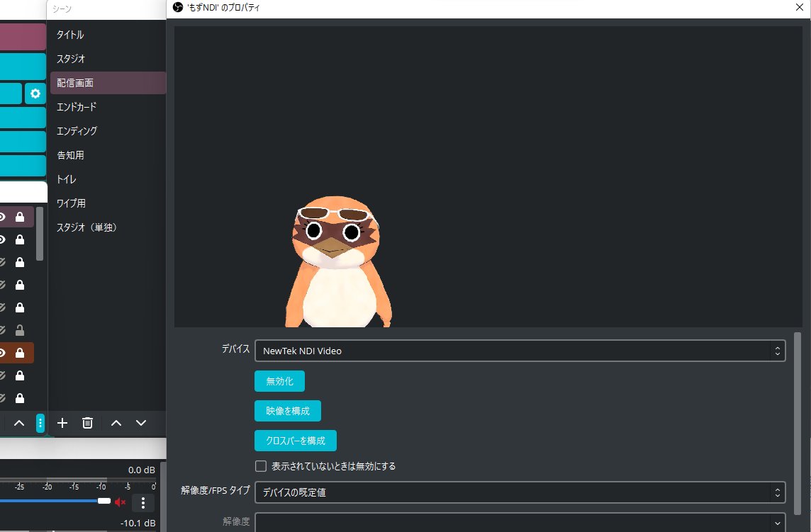
Task: Toggle lock on the orange highlighted source
Action: click(20, 353)
